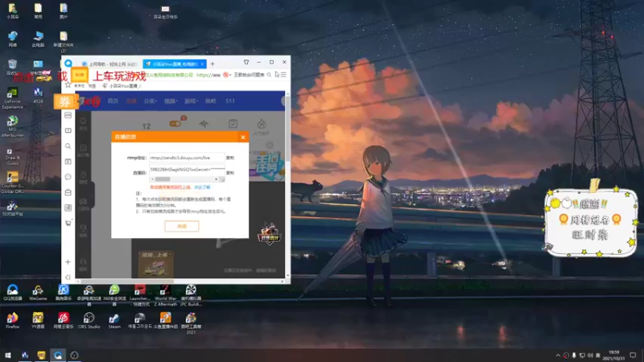Copy the stream key with its copy button
The image size is (644, 362).
coord(230,173)
